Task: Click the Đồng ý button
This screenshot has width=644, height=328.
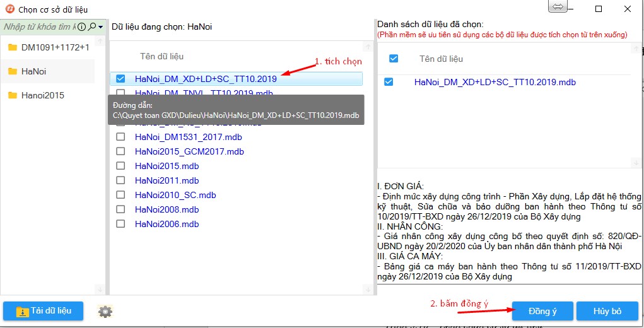Action: coord(542,311)
